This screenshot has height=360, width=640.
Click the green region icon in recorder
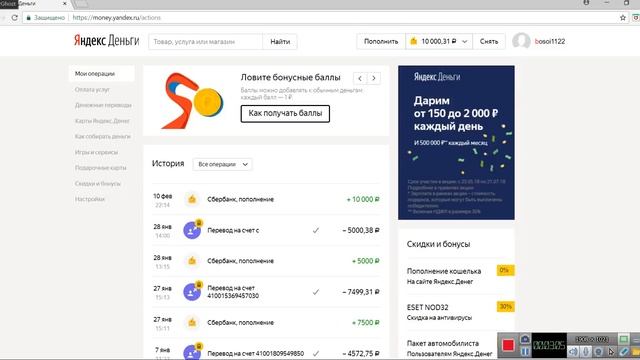624,339
